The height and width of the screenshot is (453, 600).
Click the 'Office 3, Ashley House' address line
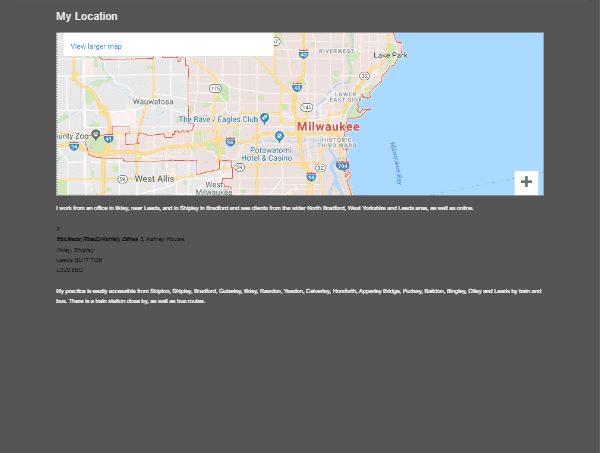point(121,239)
